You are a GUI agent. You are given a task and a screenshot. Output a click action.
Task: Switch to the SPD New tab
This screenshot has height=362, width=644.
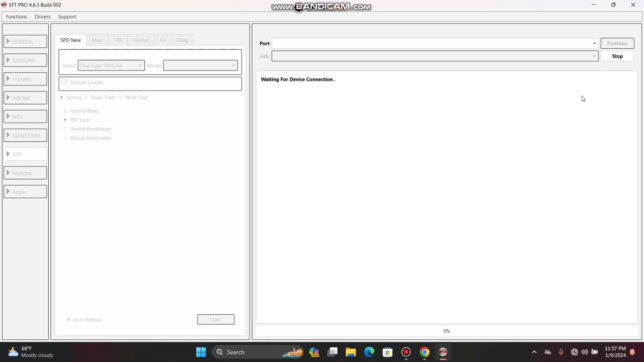(x=70, y=40)
